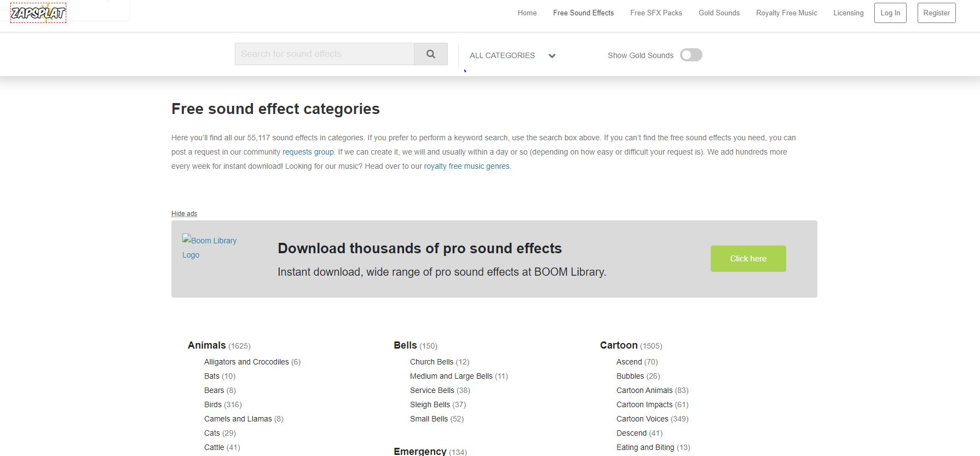Open the Cartoon Animals subcategory
This screenshot has width=980, height=456.
pos(644,390)
